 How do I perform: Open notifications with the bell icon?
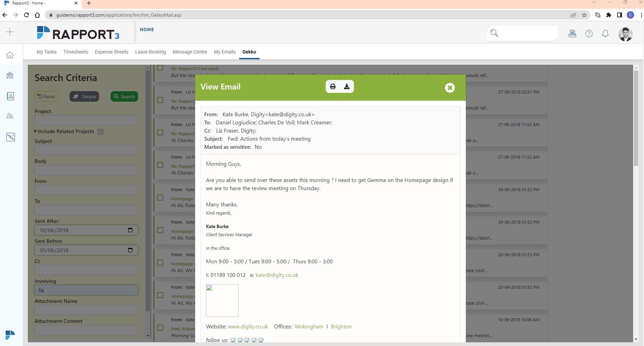click(605, 34)
